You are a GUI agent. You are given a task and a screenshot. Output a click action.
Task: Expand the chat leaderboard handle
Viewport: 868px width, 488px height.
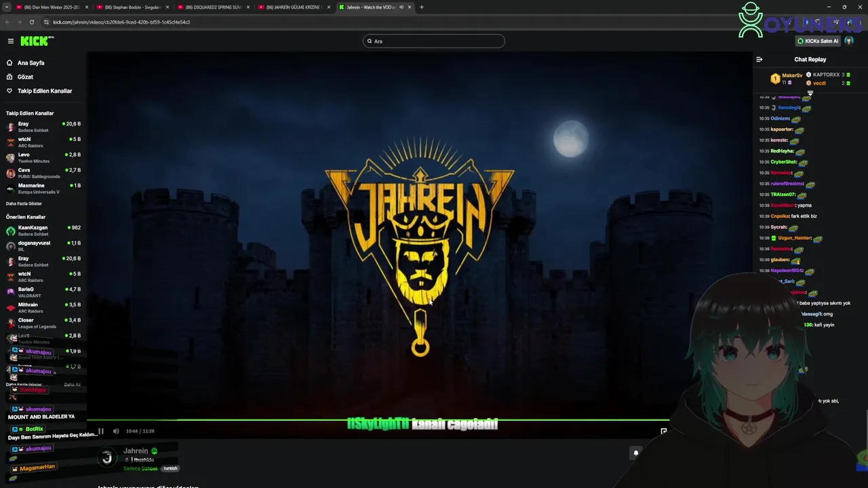click(810, 94)
